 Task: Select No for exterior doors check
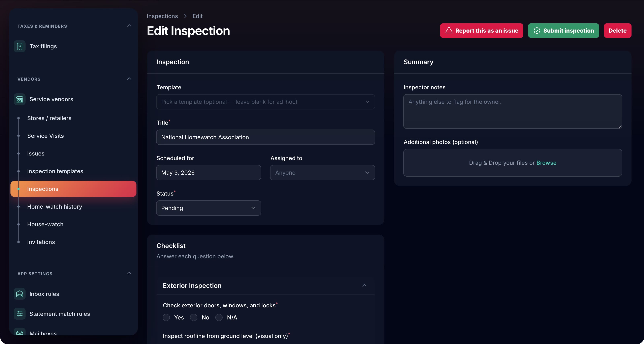click(193, 317)
